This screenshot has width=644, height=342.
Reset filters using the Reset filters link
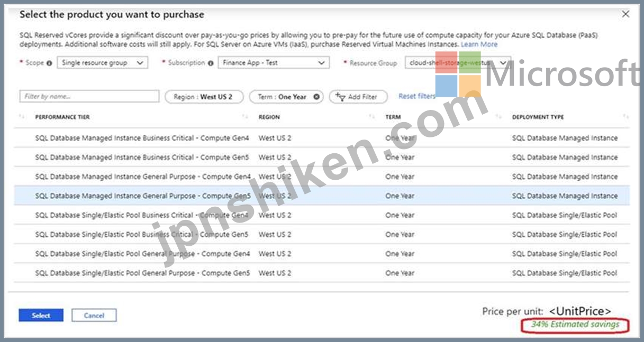(x=416, y=96)
